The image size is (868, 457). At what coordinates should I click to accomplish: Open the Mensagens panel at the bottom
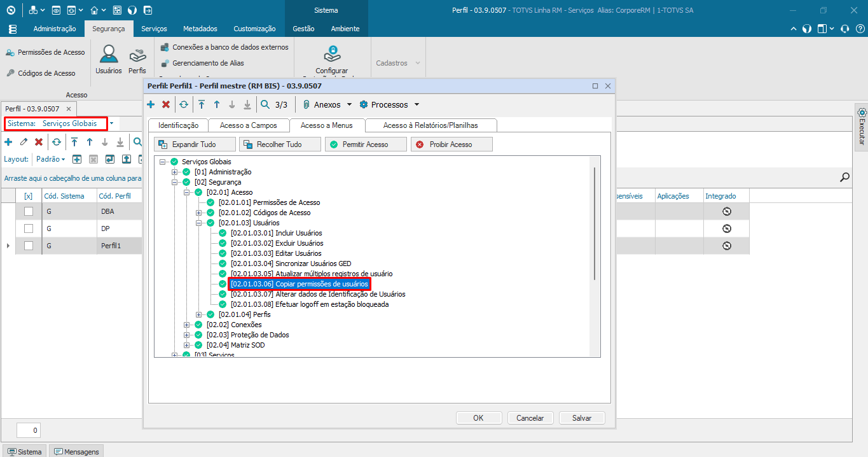coord(76,451)
